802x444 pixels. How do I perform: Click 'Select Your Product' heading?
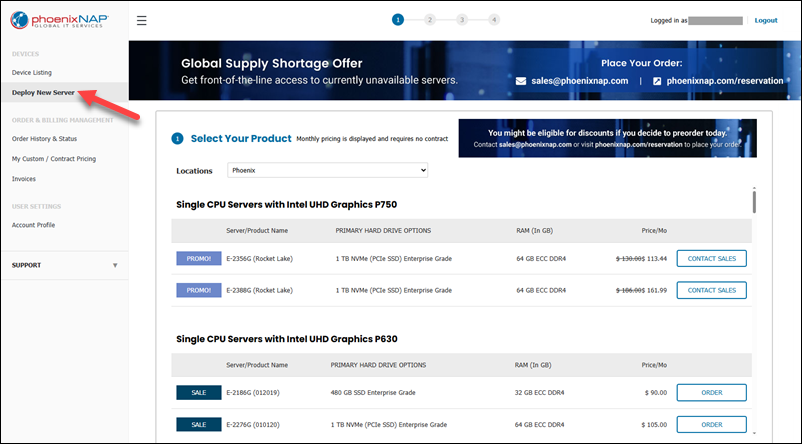pos(241,139)
